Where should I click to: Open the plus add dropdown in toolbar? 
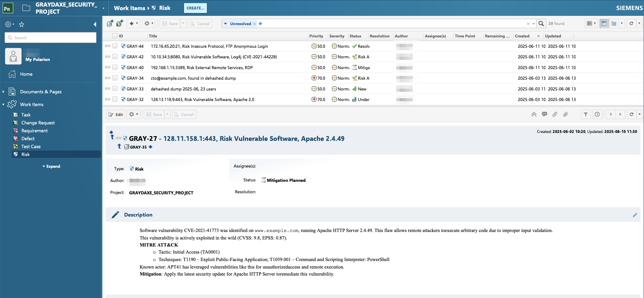tap(134, 24)
